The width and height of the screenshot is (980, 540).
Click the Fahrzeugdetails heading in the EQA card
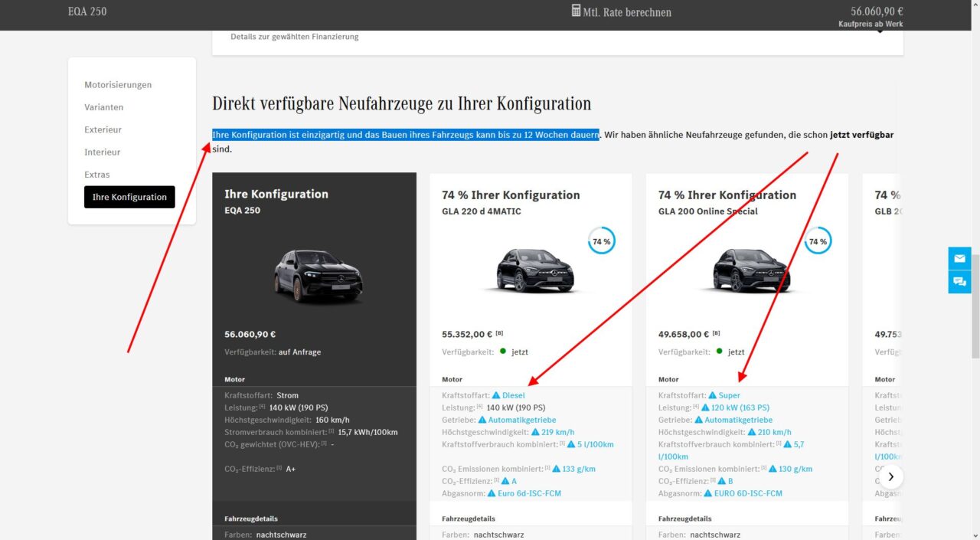[x=251, y=519]
